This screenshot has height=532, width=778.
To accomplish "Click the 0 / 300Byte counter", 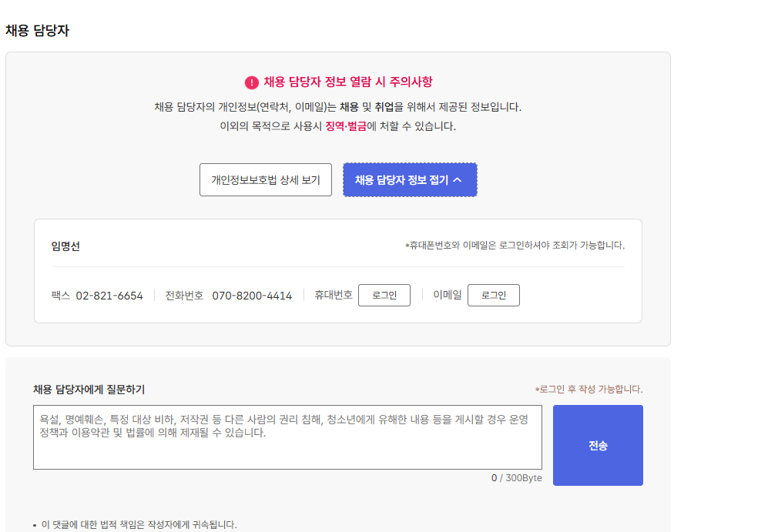I will pyautogui.click(x=516, y=478).
